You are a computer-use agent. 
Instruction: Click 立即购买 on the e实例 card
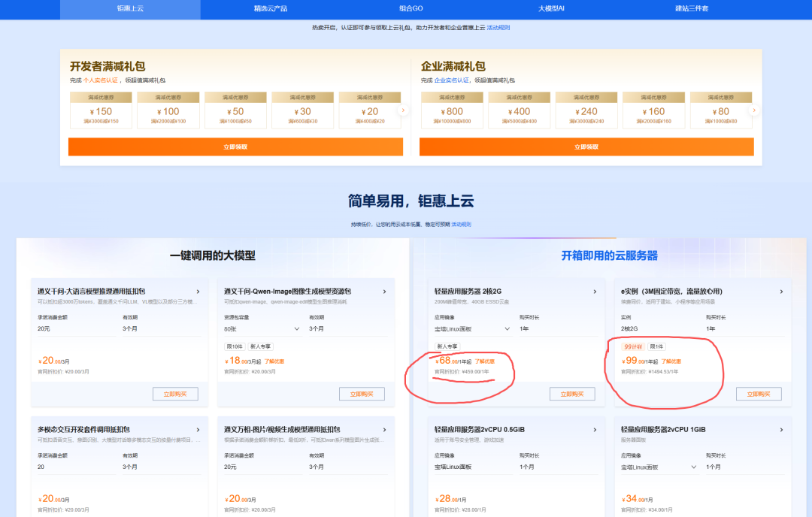(759, 393)
